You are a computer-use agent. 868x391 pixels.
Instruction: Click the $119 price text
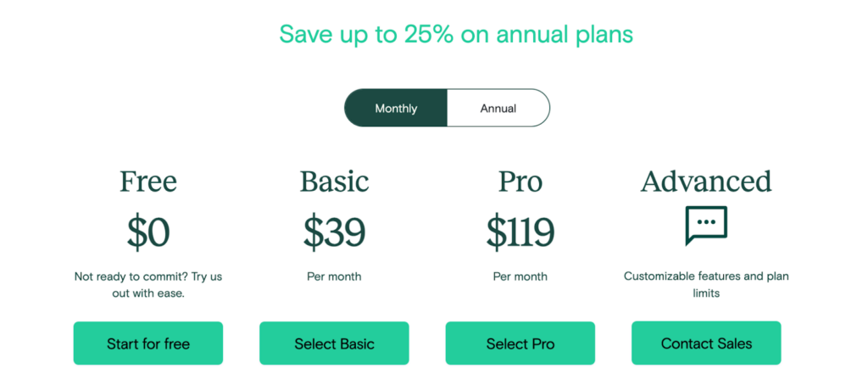tap(520, 232)
